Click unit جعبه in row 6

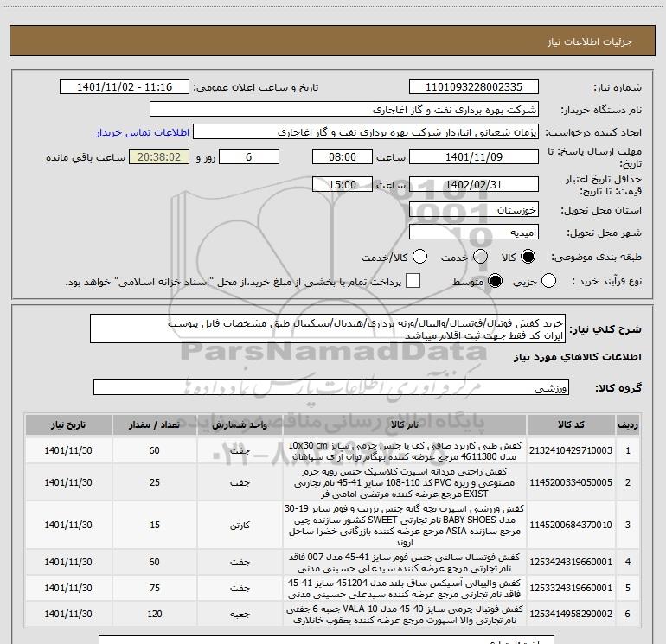pyautogui.click(x=240, y=615)
